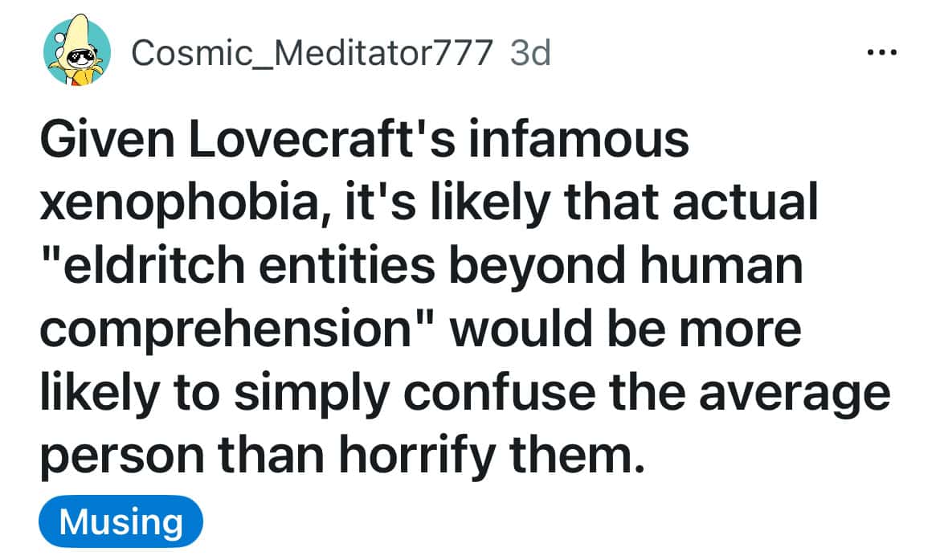This screenshot has width=940, height=560.
Task: Expand post actions from the top-right menu
Action: pyautogui.click(x=882, y=51)
